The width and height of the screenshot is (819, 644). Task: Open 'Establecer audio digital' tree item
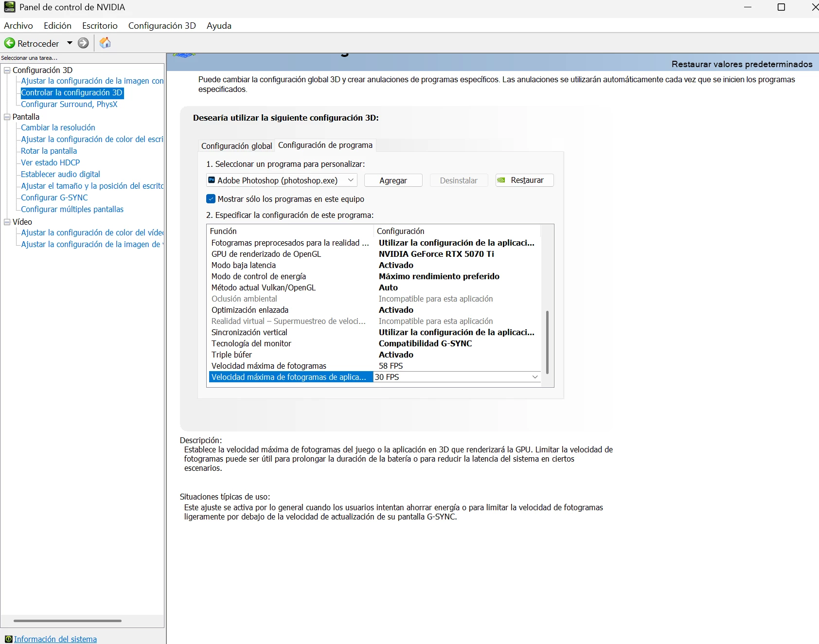coord(60,174)
